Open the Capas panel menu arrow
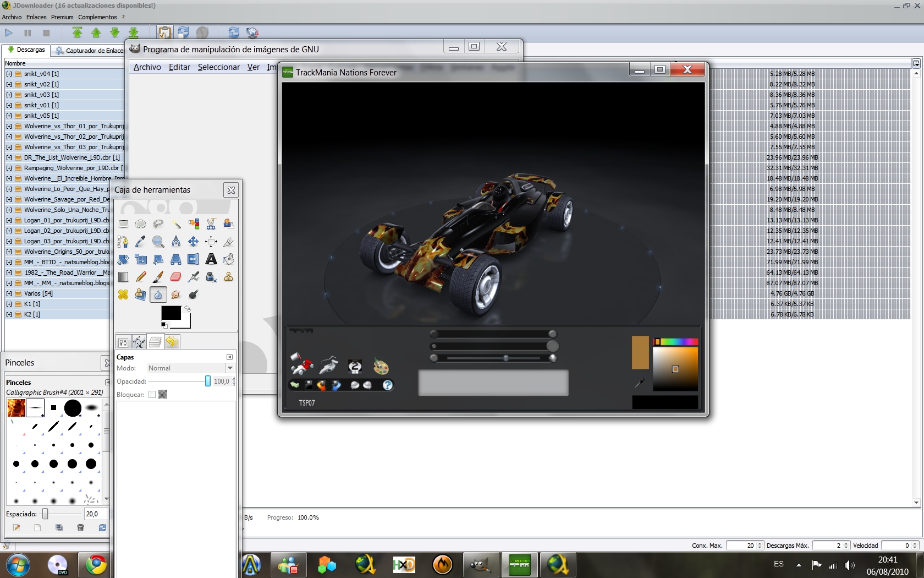 pyautogui.click(x=229, y=357)
